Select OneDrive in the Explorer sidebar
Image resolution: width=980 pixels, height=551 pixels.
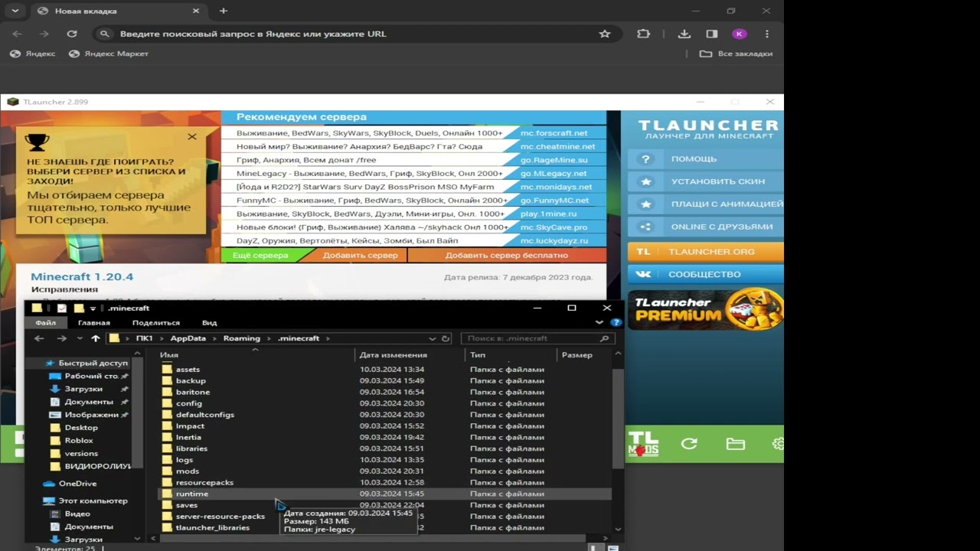(x=77, y=484)
